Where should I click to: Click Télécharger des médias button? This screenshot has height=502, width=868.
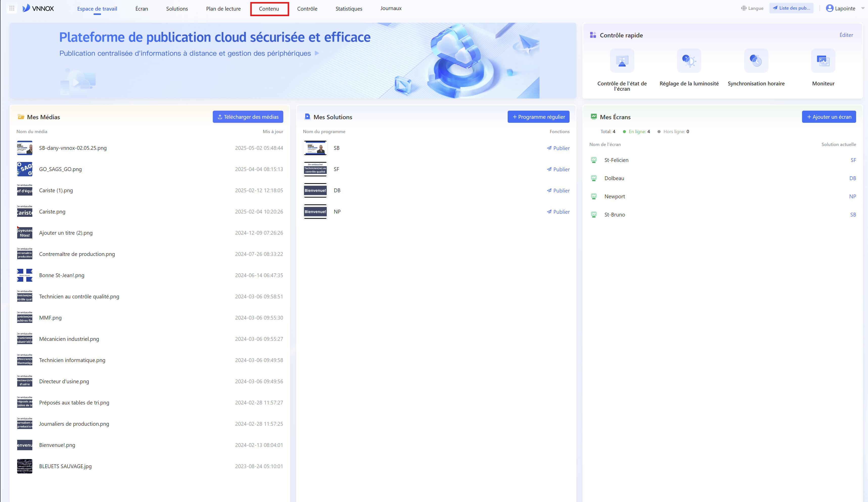248,117
